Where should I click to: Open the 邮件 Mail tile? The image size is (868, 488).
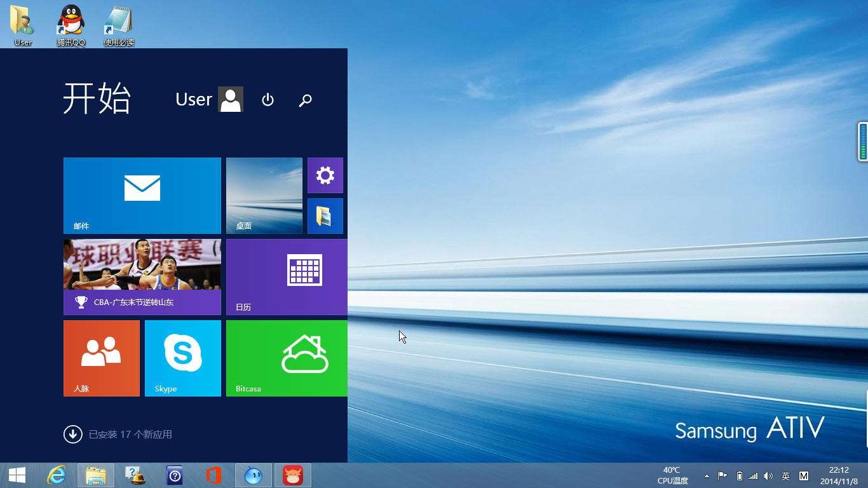tap(142, 195)
